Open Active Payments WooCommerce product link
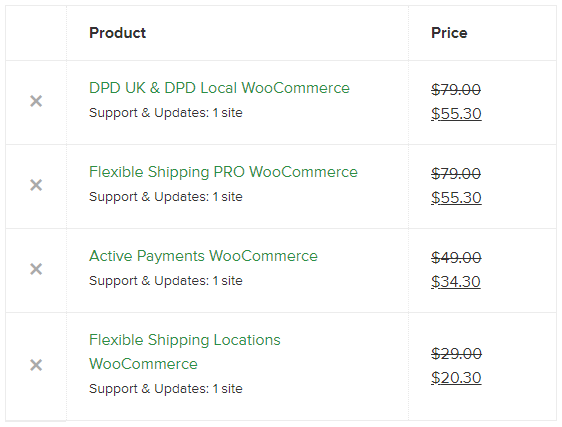The width and height of the screenshot is (562, 427). click(x=203, y=256)
